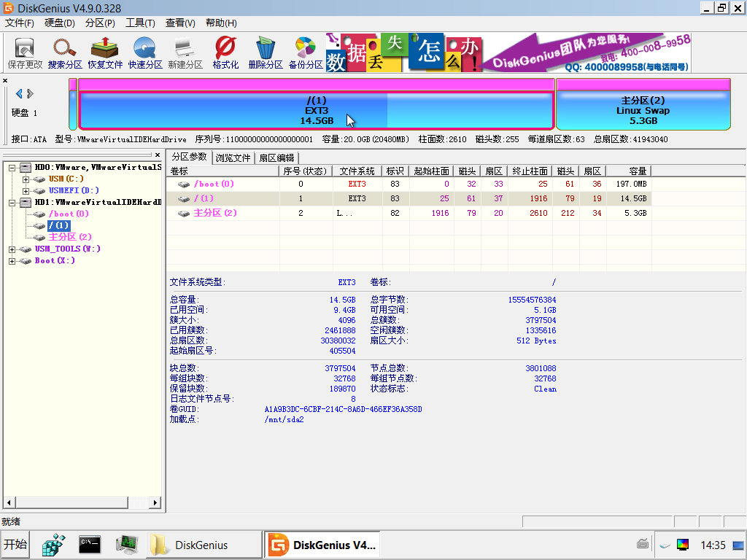Click the 起始柱面 column header
This screenshot has height=560, width=747.
[431, 171]
